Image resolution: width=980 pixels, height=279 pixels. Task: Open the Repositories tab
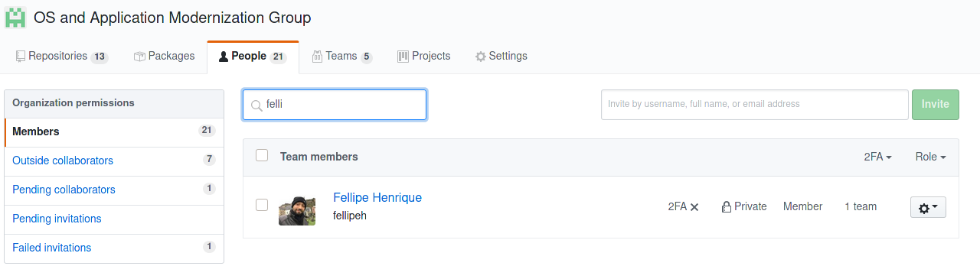click(x=61, y=57)
